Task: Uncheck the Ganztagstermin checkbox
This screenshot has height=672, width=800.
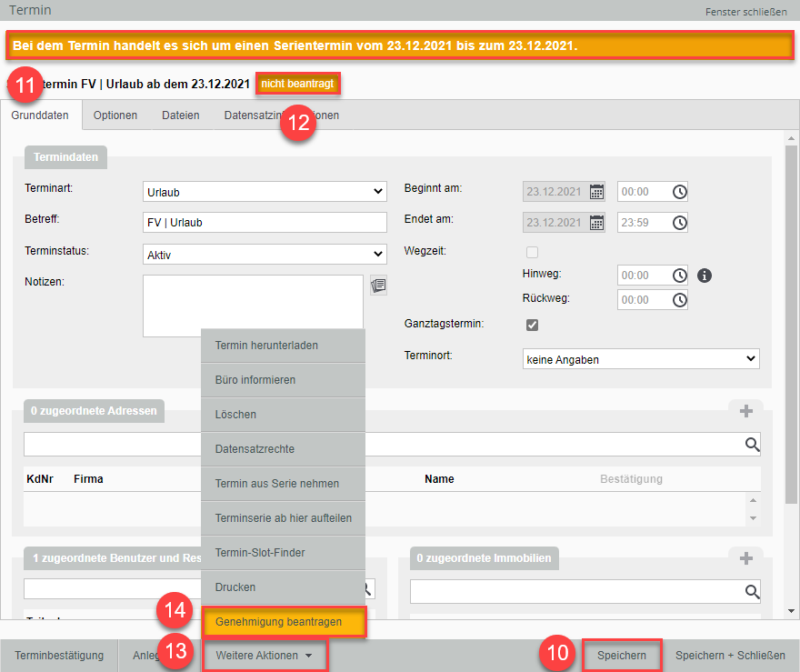Action: point(533,325)
